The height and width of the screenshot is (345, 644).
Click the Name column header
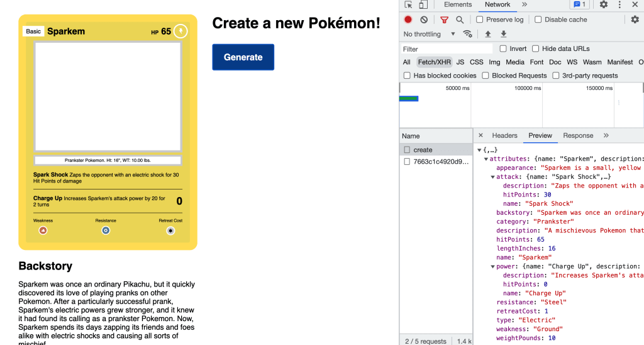(x=436, y=136)
